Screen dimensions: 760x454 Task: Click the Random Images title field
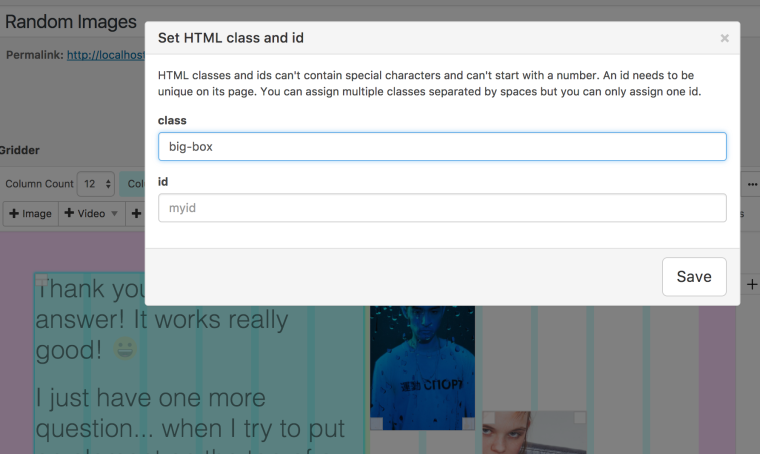coord(70,20)
